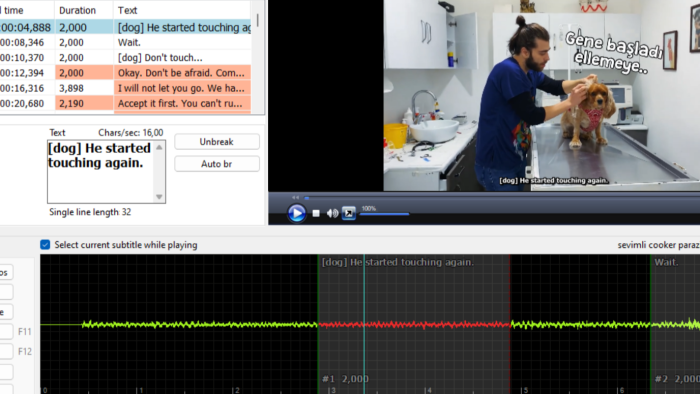Viewport: 700px width, 394px height.
Task: Click waveform paragraph #1 "He started touching again"
Action: point(414,324)
